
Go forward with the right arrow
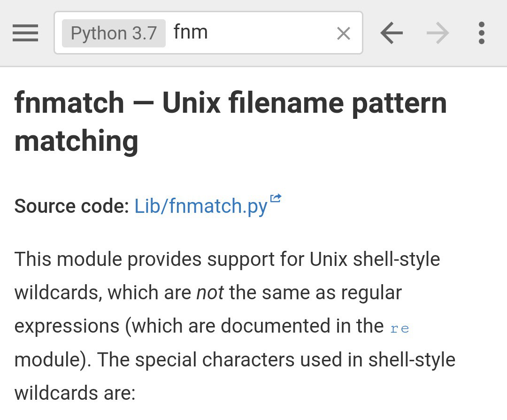[438, 33]
